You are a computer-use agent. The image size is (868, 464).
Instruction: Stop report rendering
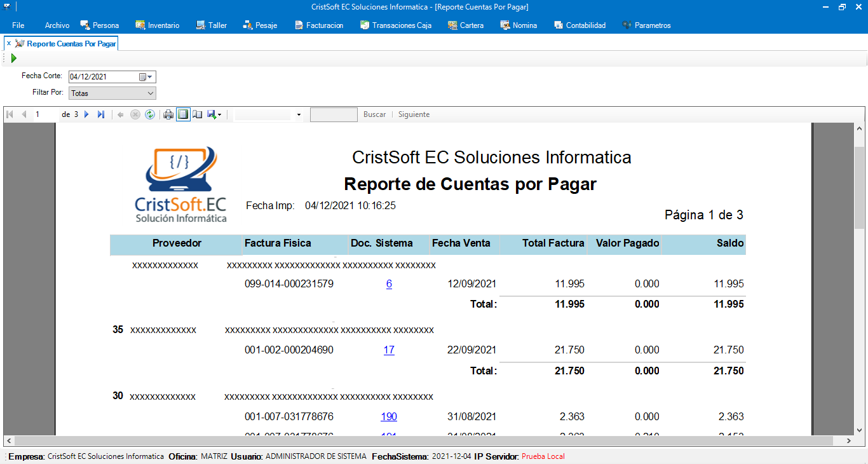135,114
